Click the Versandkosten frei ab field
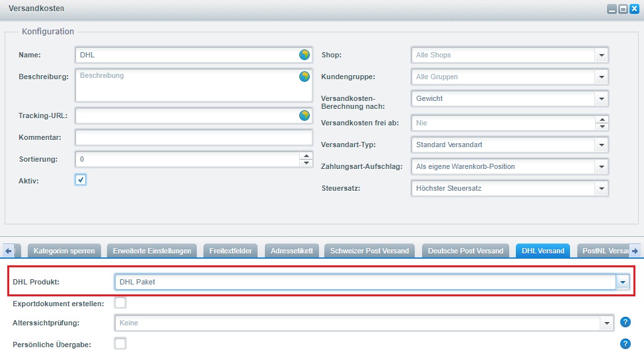 point(503,123)
